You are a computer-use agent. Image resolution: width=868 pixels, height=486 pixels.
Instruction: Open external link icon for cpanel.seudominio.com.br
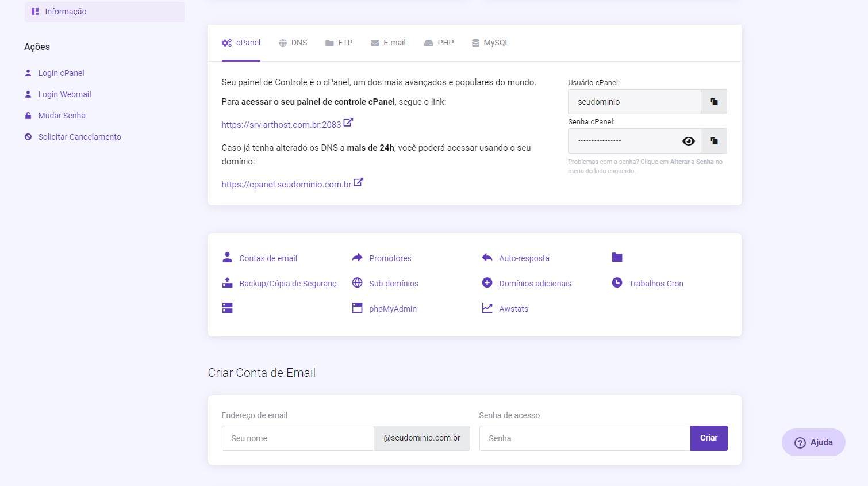(358, 182)
